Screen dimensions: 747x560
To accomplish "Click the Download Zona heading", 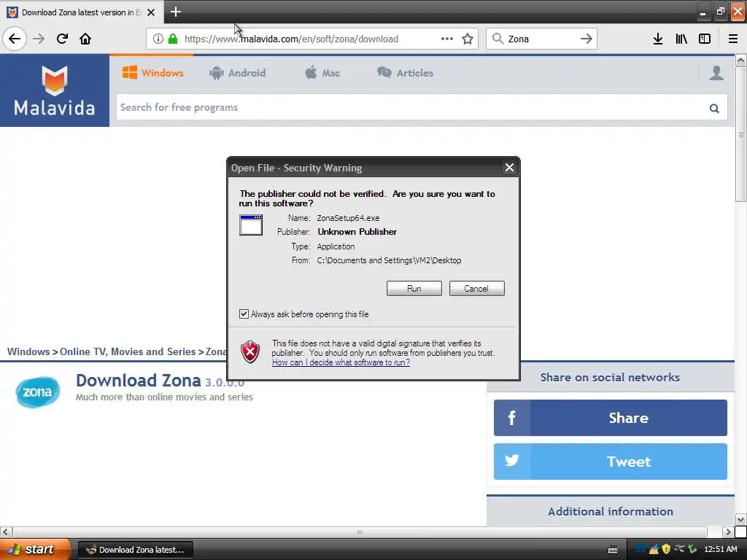I will pyautogui.click(x=138, y=381).
